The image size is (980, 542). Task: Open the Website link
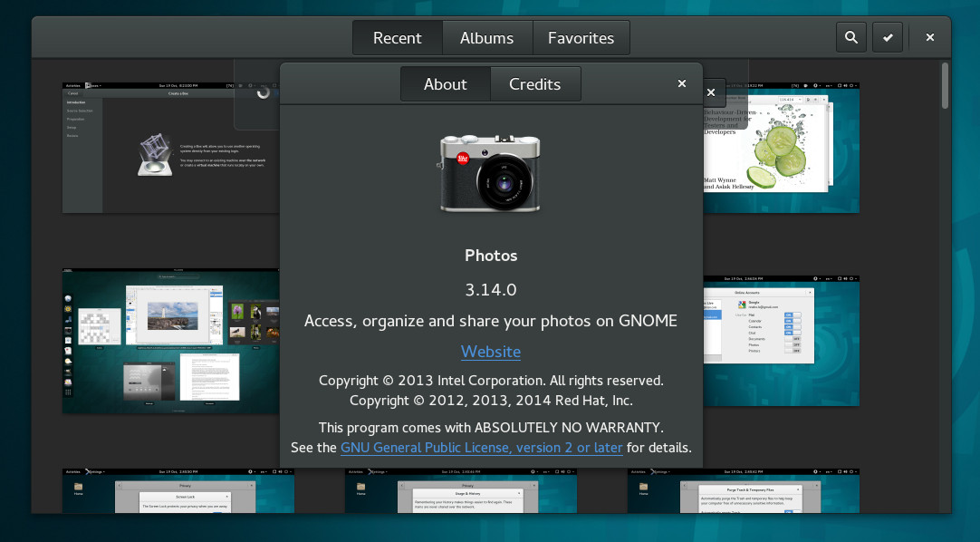(x=490, y=352)
